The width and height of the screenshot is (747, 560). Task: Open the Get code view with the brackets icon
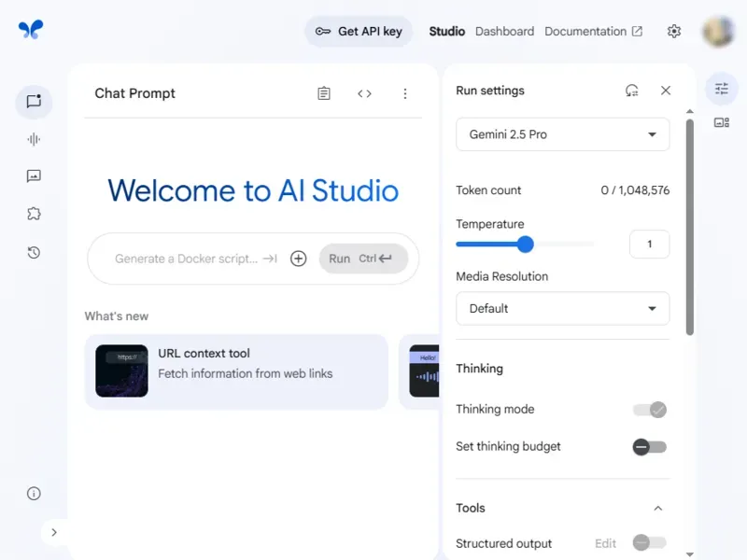pyautogui.click(x=364, y=92)
